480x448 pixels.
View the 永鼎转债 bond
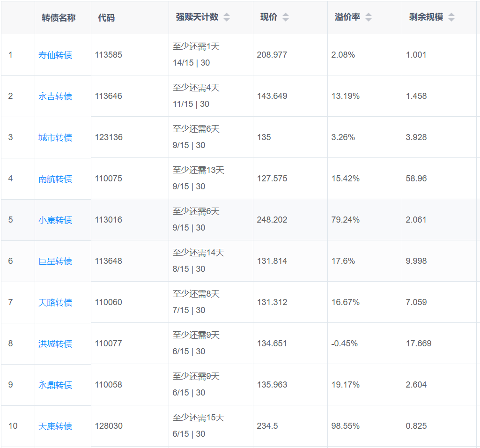(x=55, y=385)
